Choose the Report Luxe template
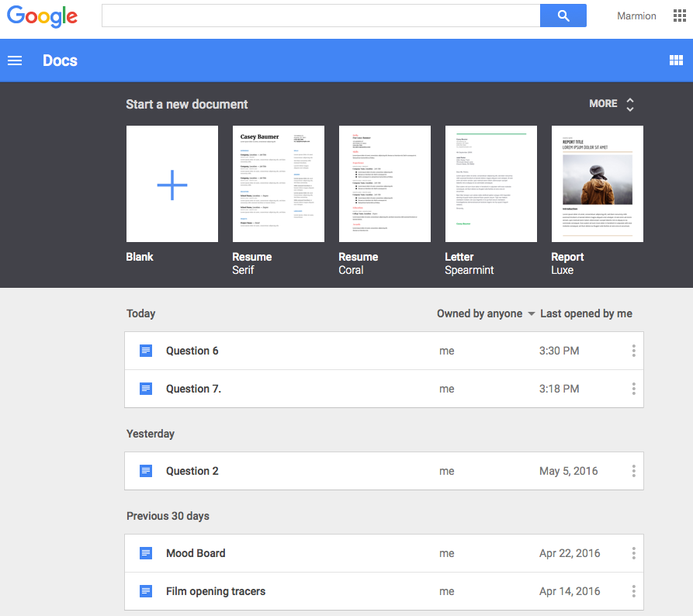Viewport: 693px width, 616px height. tap(598, 184)
